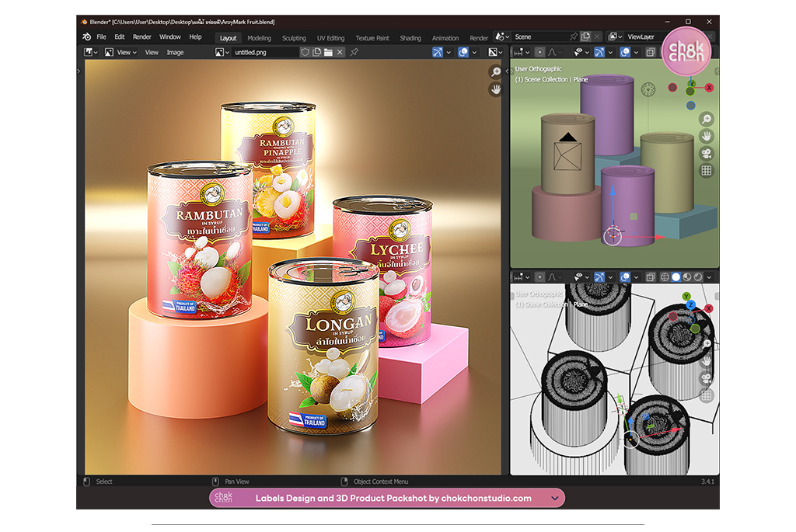Open the shading options dropdown in the bottom viewport
Screen dimensions: 796x532
(709, 277)
